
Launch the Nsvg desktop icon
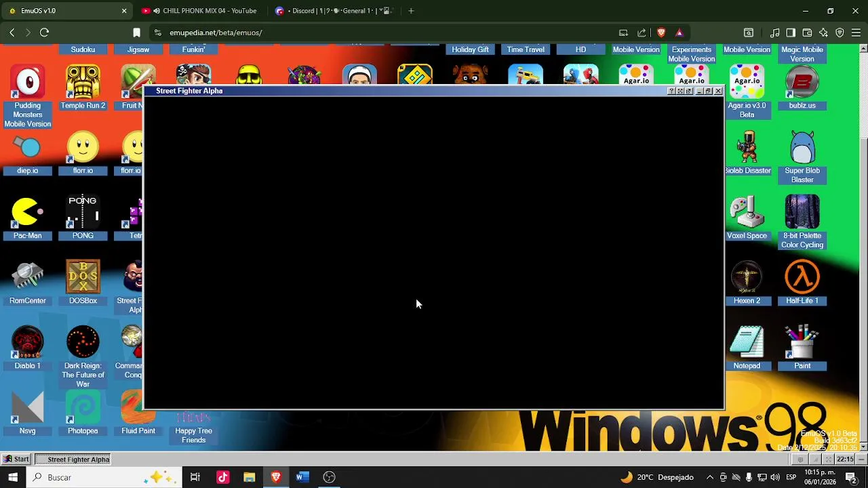tap(28, 413)
